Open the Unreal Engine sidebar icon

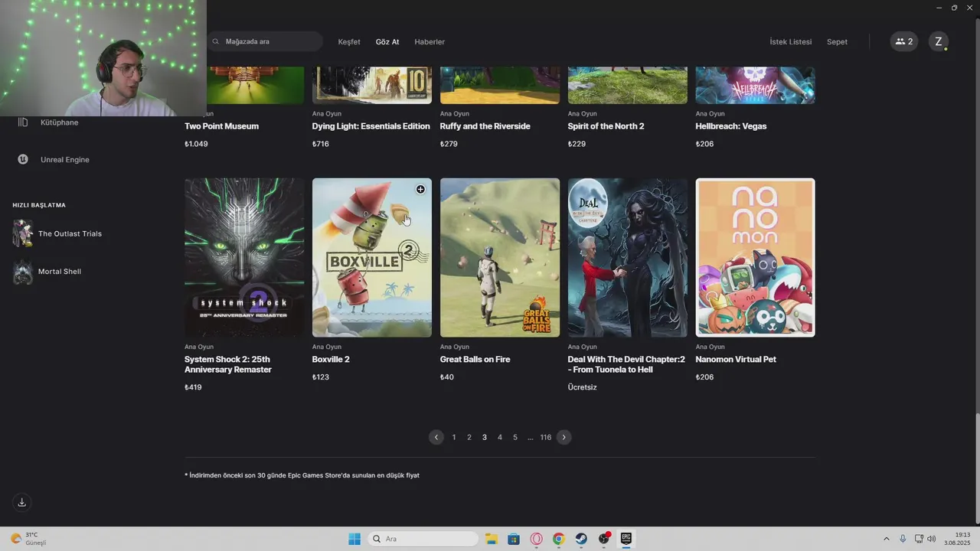click(x=23, y=159)
